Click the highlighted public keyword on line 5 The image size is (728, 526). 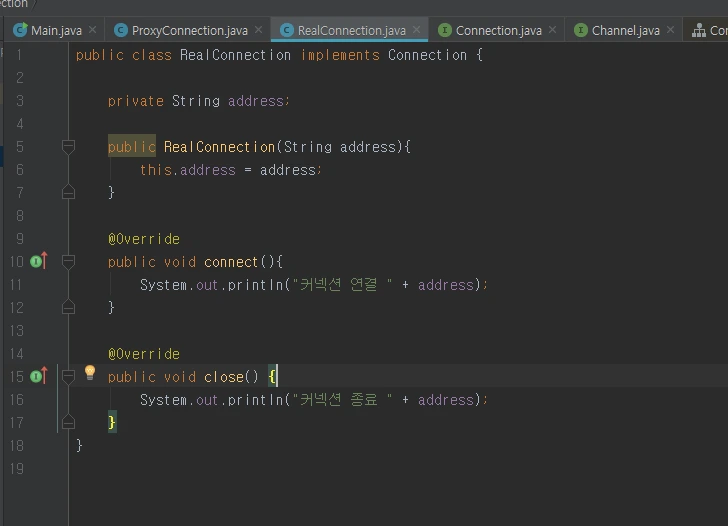[x=131, y=147]
